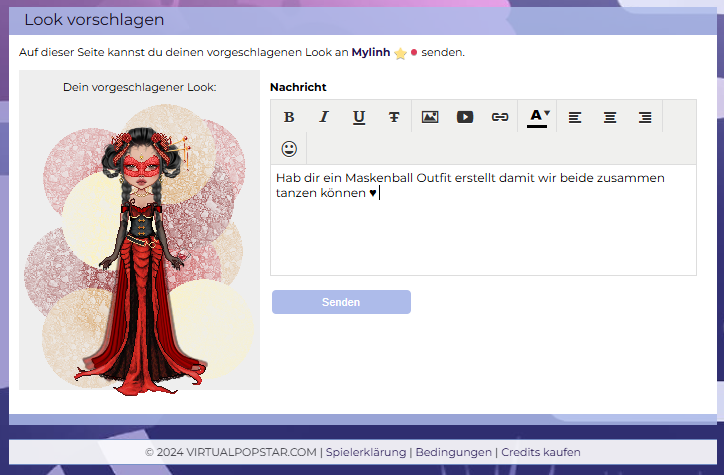
Task: Add a hyperlink to the message
Action: click(500, 117)
